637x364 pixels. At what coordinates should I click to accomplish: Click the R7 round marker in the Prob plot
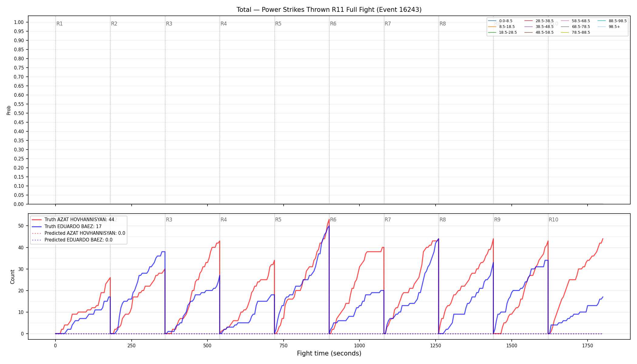tap(388, 24)
